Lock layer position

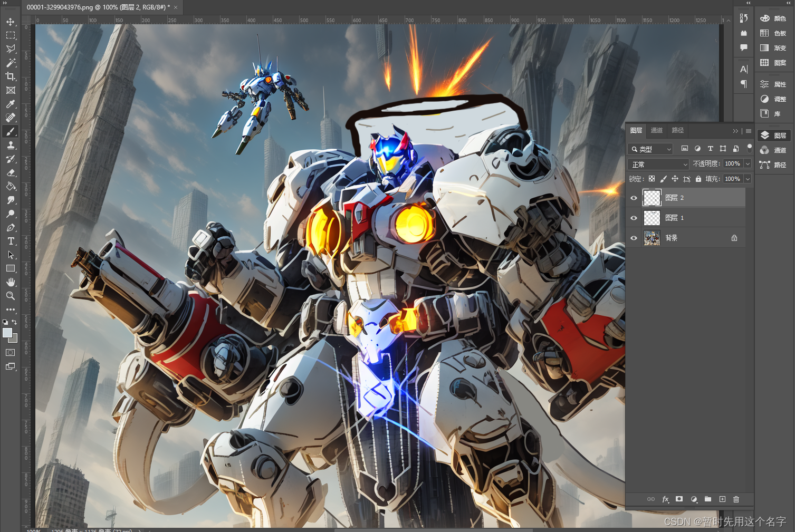pos(675,179)
